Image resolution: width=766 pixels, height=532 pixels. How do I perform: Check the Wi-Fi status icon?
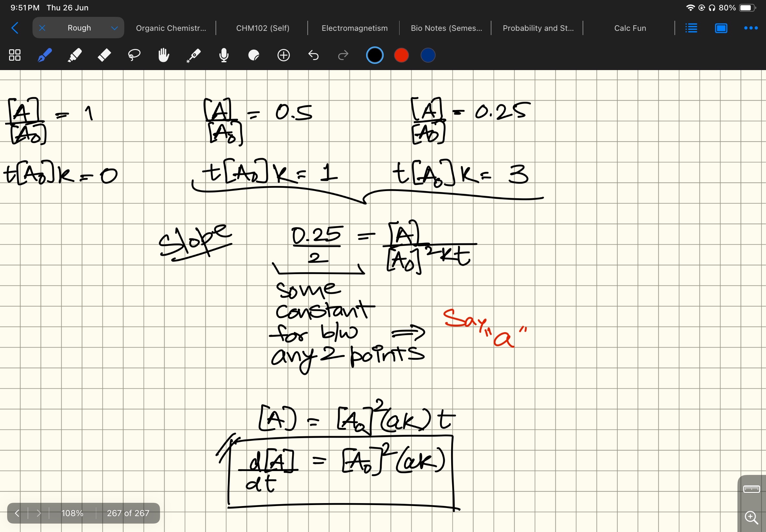tap(690, 8)
